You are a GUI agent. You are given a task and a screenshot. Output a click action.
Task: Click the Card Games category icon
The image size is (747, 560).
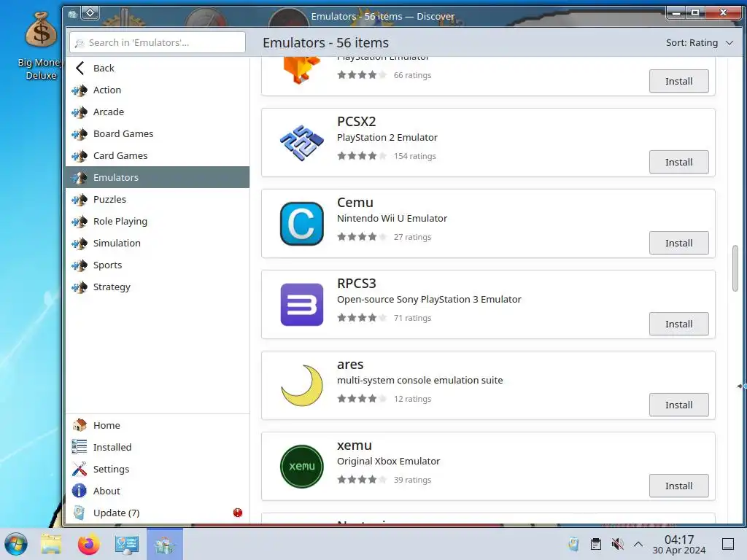pos(80,156)
